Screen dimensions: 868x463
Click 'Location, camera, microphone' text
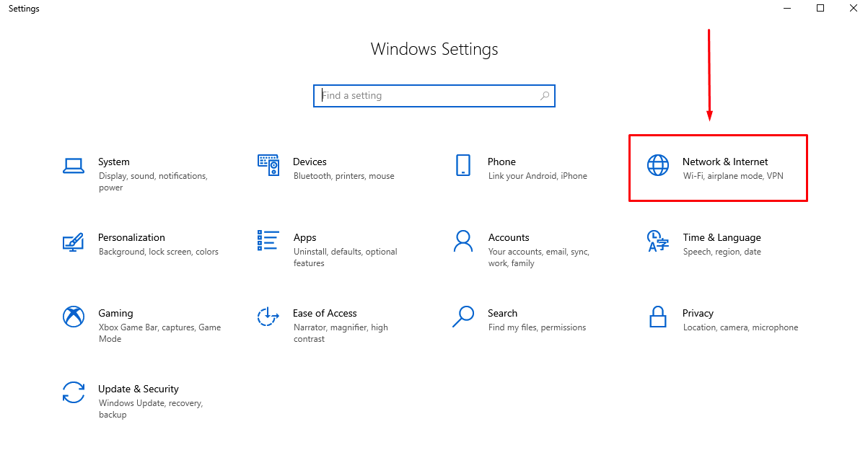[741, 327]
